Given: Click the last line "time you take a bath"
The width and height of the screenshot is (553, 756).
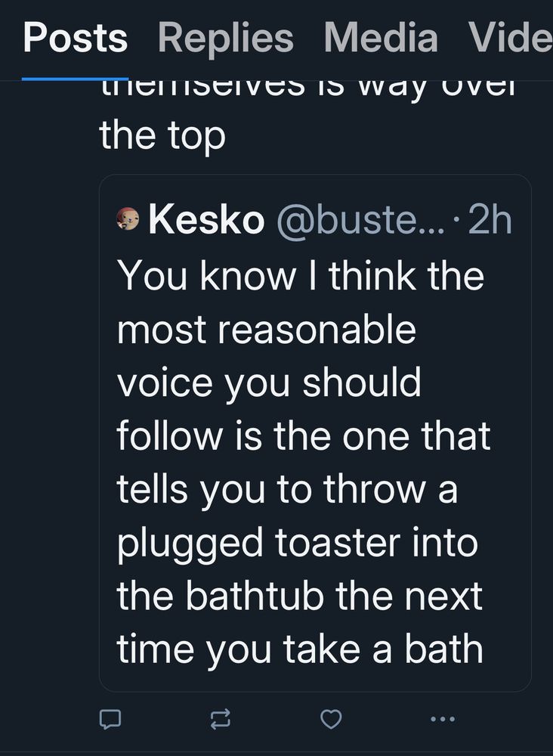Looking at the screenshot, I should (299, 649).
